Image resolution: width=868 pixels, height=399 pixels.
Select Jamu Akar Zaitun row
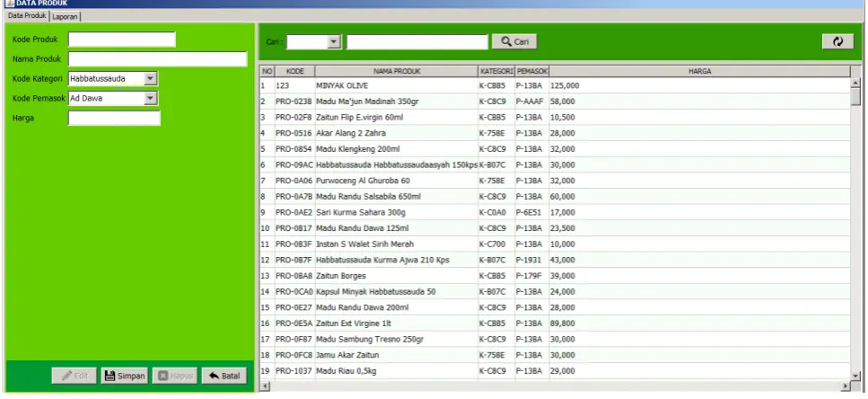[x=556, y=355]
